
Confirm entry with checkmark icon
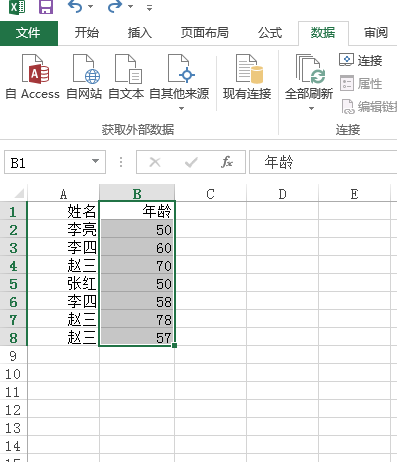tap(191, 162)
